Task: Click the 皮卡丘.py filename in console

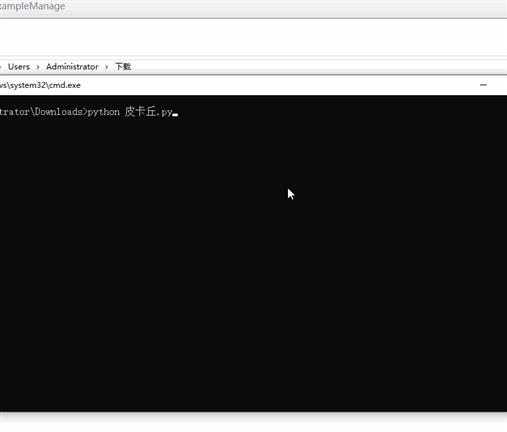Action: (x=148, y=112)
